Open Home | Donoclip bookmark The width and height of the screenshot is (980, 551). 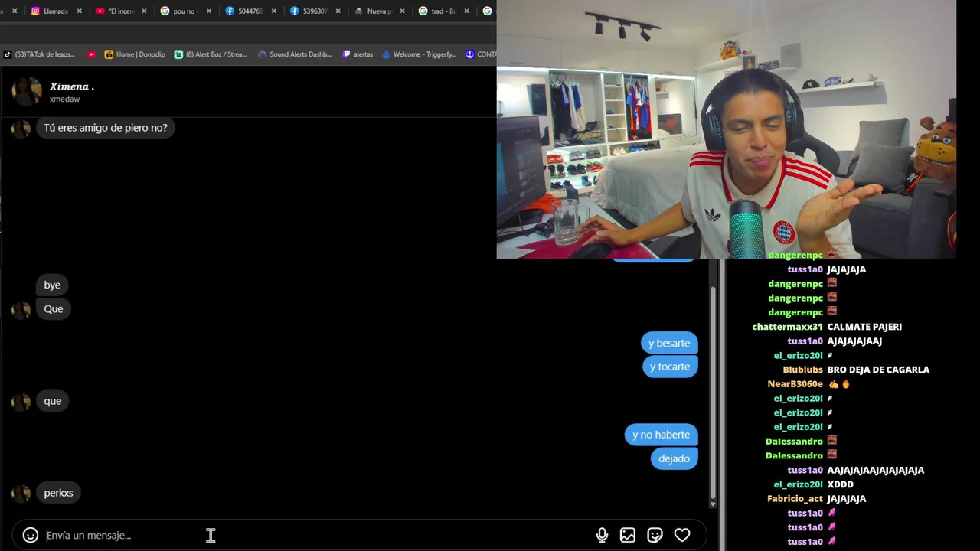[x=135, y=54]
